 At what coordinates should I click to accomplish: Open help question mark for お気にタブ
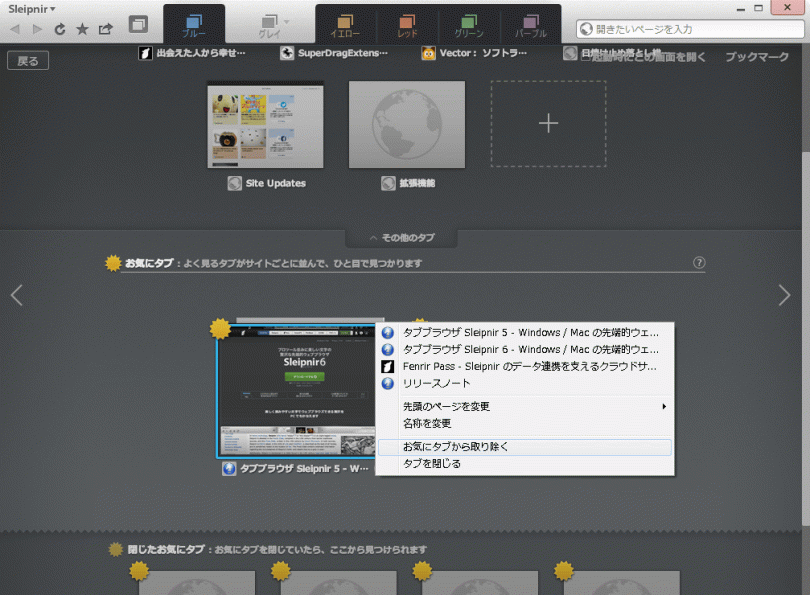pyautogui.click(x=698, y=263)
